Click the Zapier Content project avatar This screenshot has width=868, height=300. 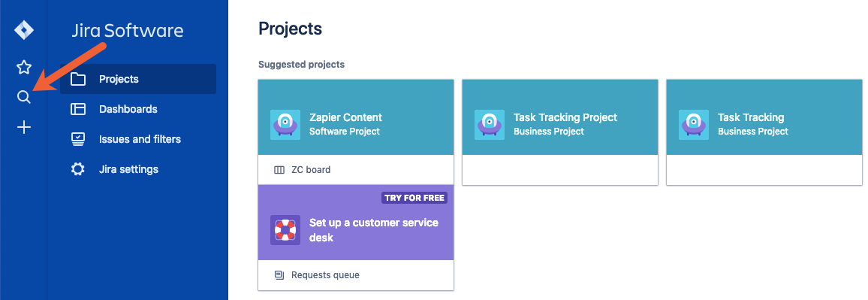tap(285, 124)
